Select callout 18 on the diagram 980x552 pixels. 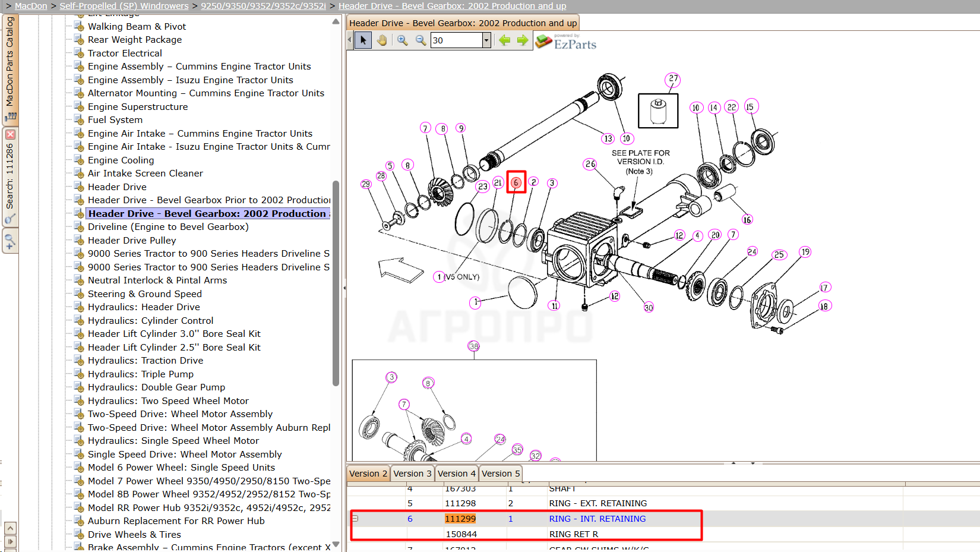tap(824, 306)
